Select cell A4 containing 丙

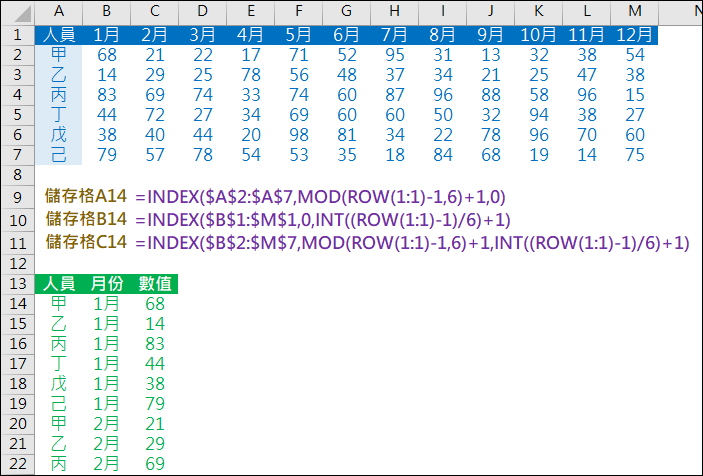(59, 95)
